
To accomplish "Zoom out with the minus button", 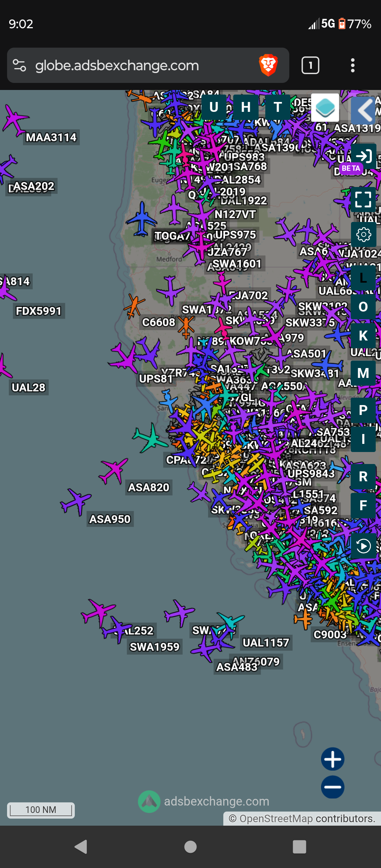I will pyautogui.click(x=333, y=787).
